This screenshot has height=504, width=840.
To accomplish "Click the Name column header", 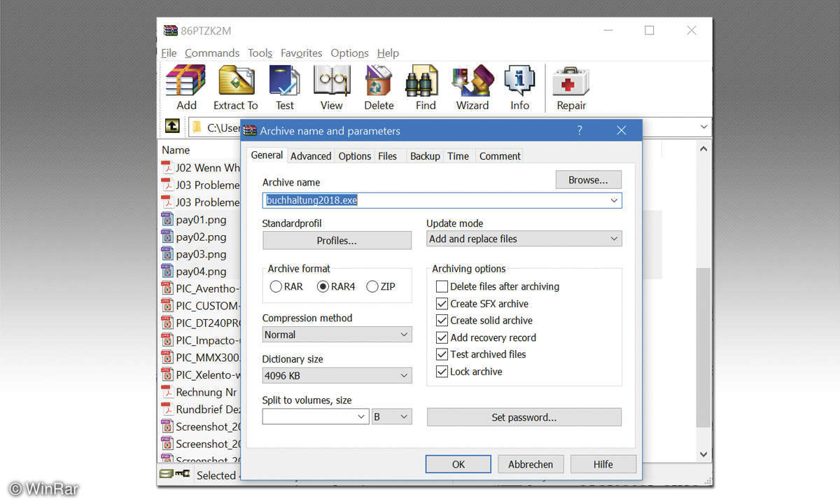I will [x=176, y=150].
